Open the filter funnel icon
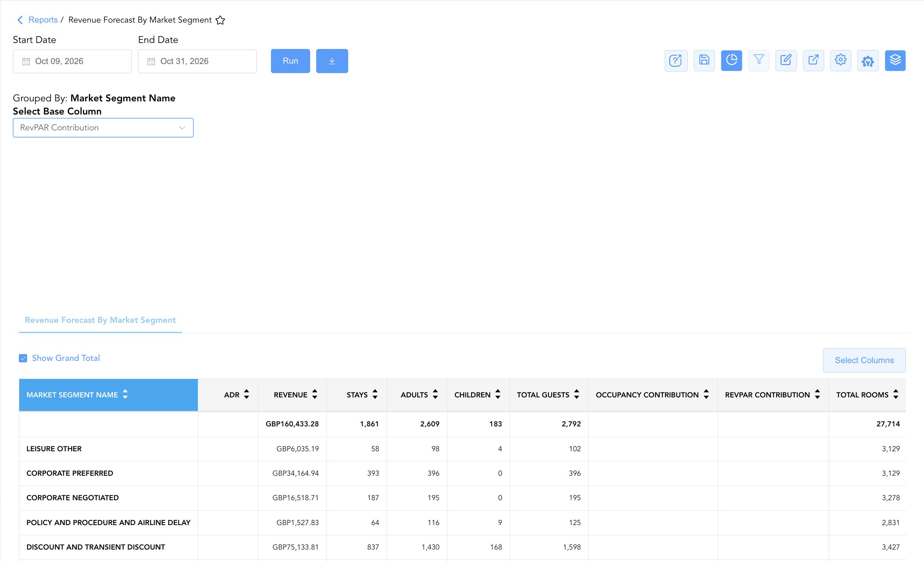 (759, 61)
